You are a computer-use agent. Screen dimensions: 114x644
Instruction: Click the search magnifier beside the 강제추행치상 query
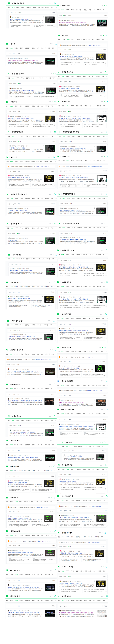pos(107,282)
